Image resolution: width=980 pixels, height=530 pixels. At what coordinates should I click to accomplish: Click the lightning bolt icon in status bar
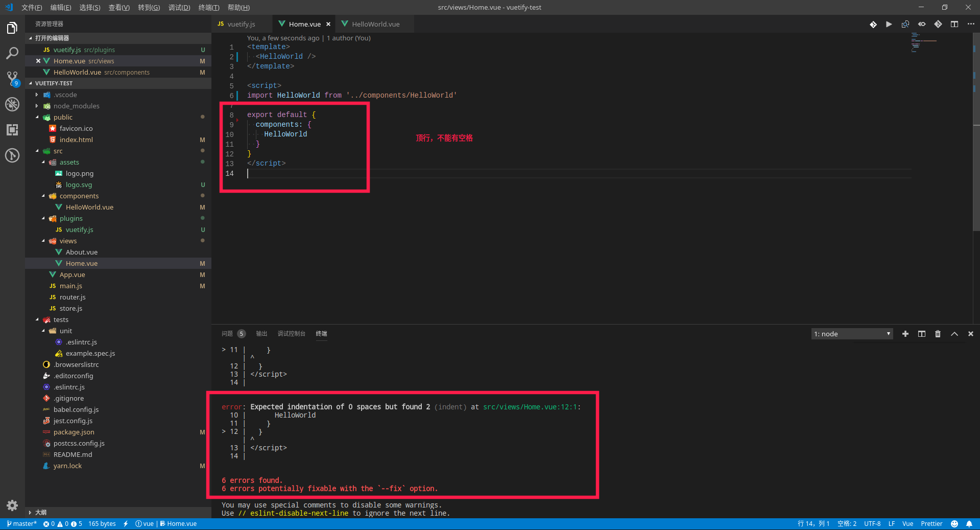point(126,524)
